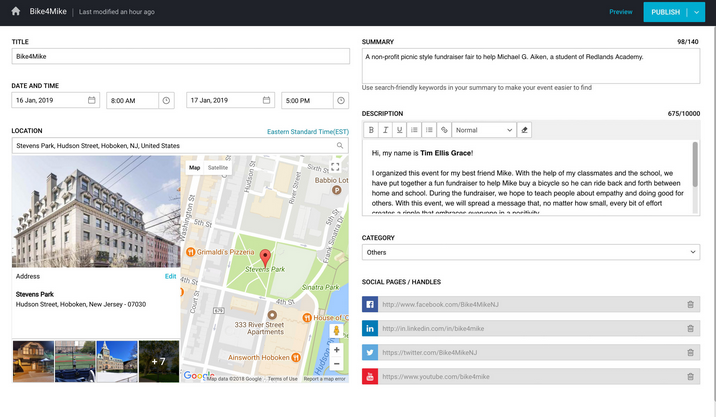Viewport: 716px width, 417px height.
Task: Delete the Twitter link
Action: point(690,353)
